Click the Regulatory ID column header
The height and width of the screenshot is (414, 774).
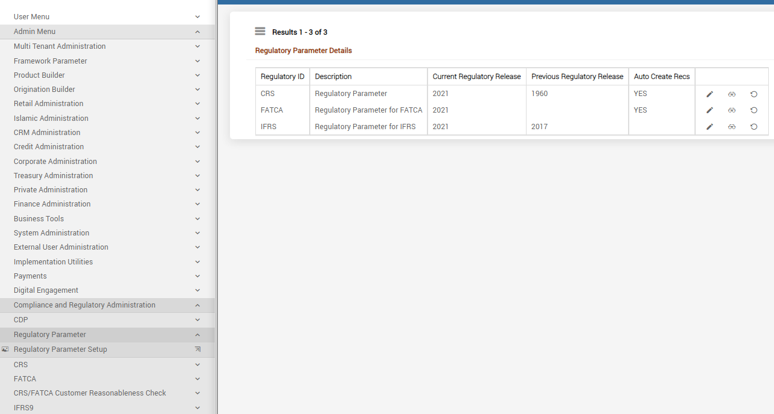coord(282,76)
